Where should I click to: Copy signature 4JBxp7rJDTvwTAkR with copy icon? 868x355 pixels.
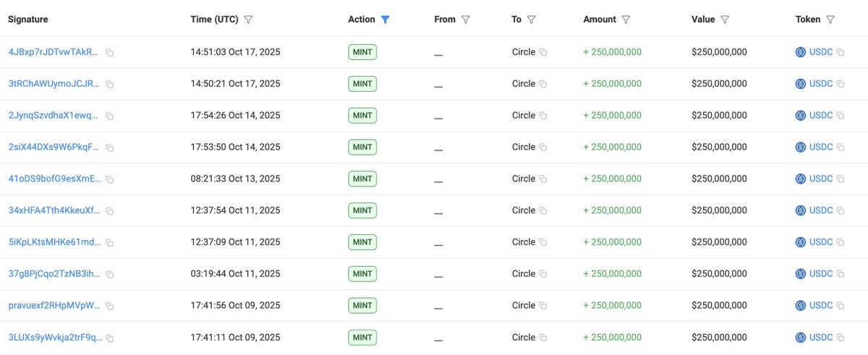(x=109, y=53)
